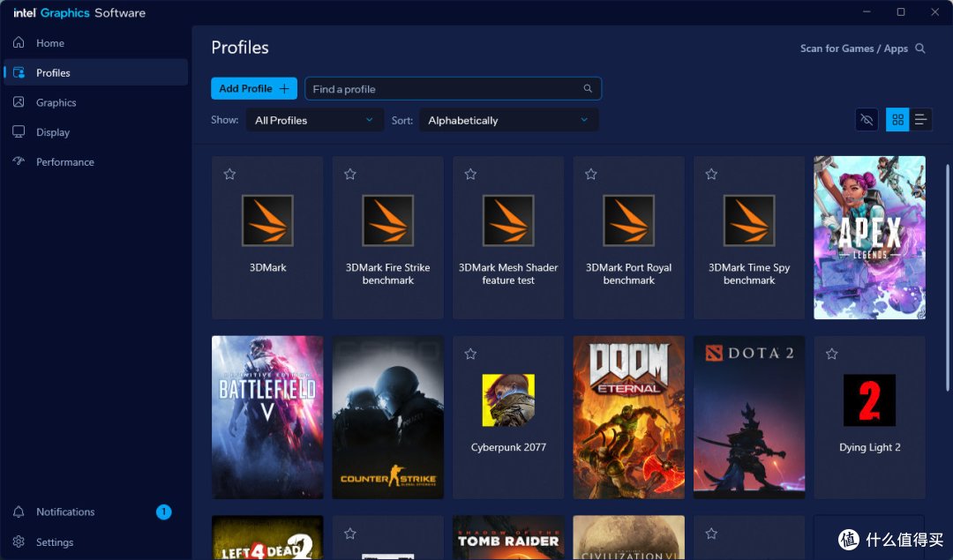The image size is (953, 560).
Task: Toggle the hidden profiles eye icon
Action: [867, 120]
